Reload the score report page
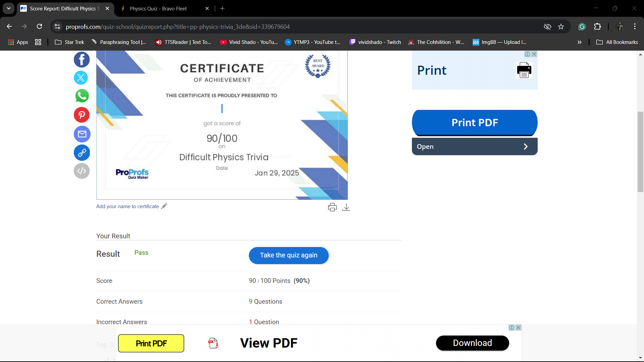This screenshot has width=644, height=362. [39, 26]
